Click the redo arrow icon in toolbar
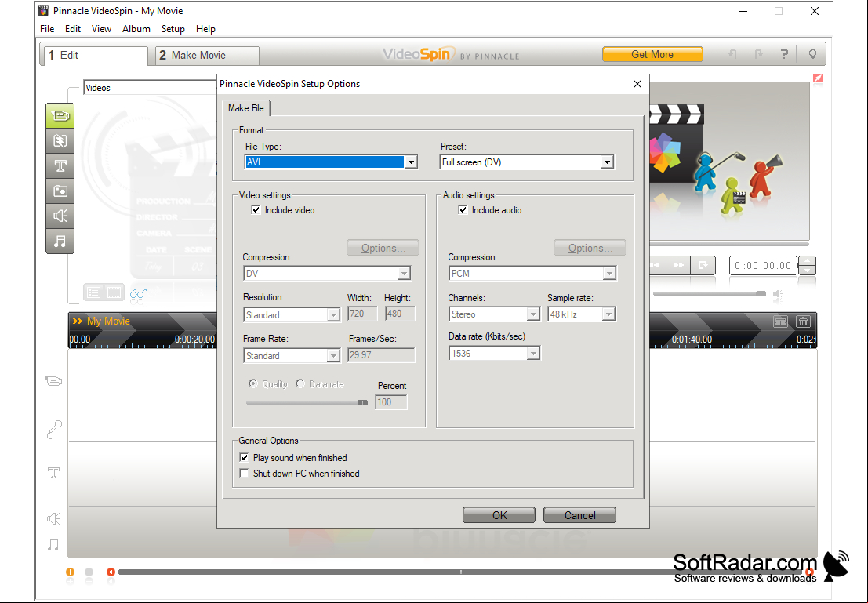Viewport: 868px width, 603px height. tap(758, 54)
